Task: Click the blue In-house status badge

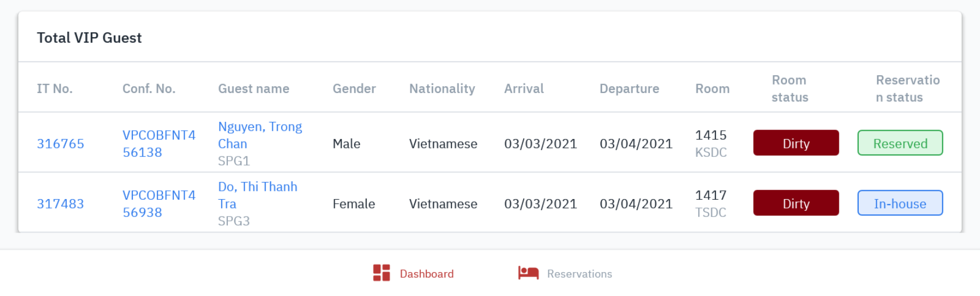Action: click(x=900, y=203)
